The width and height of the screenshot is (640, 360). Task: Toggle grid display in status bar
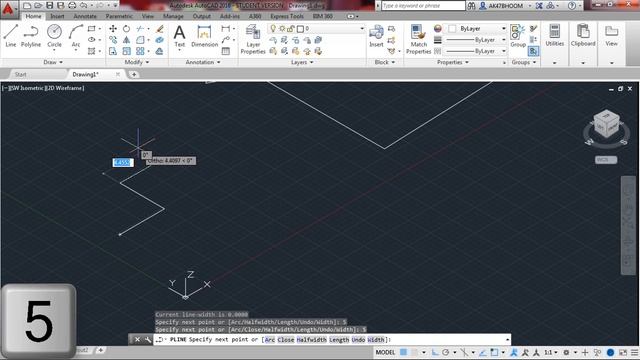click(403, 352)
